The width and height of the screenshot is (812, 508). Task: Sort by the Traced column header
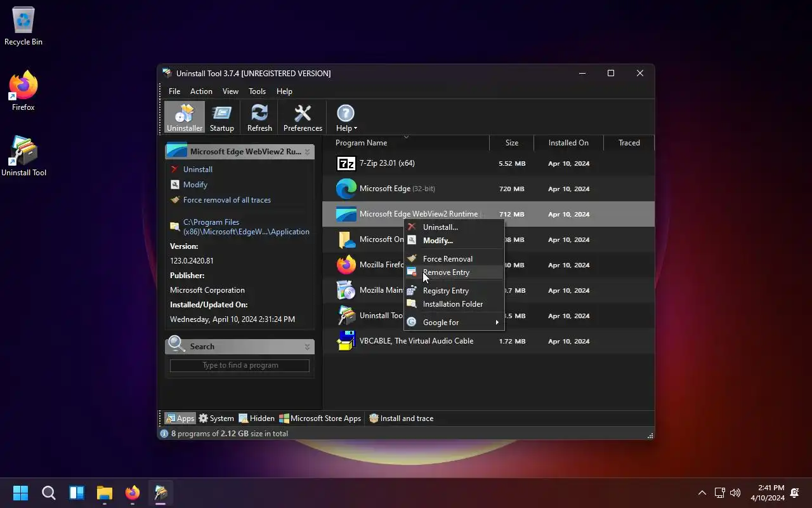pyautogui.click(x=629, y=143)
